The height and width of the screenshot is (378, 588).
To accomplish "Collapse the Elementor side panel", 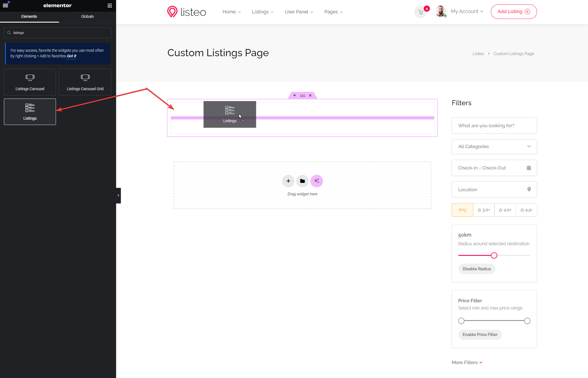I will pyautogui.click(x=118, y=195).
